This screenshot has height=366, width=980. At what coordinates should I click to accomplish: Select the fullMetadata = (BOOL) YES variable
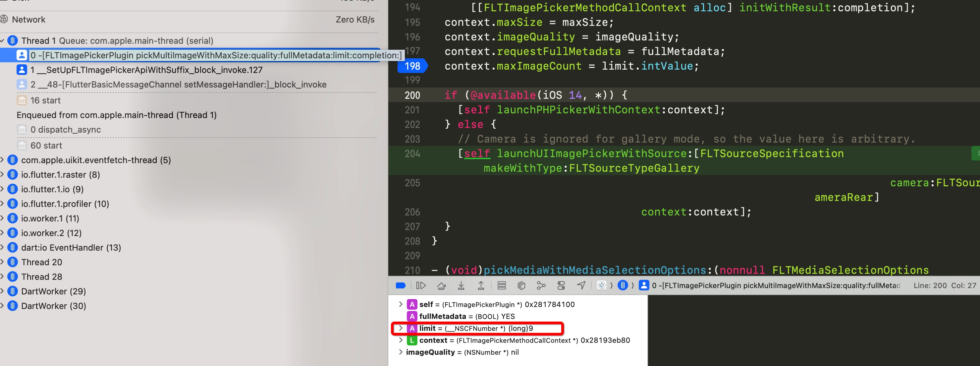coord(467,316)
